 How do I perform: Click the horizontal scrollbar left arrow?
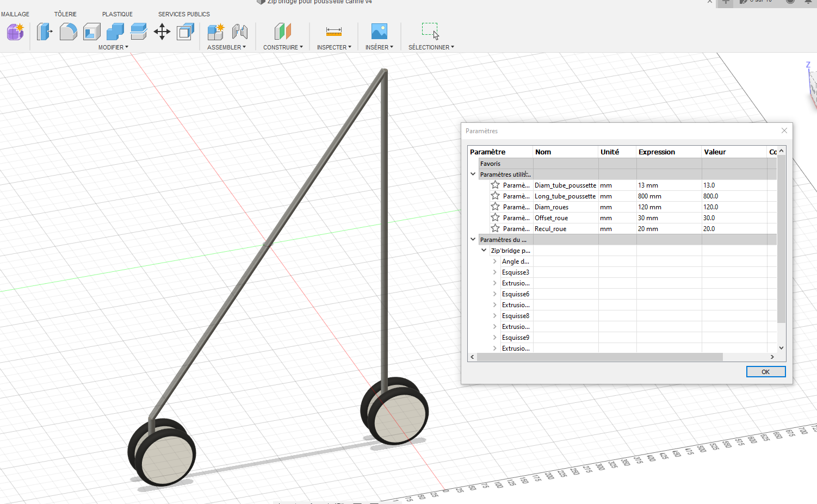(472, 357)
